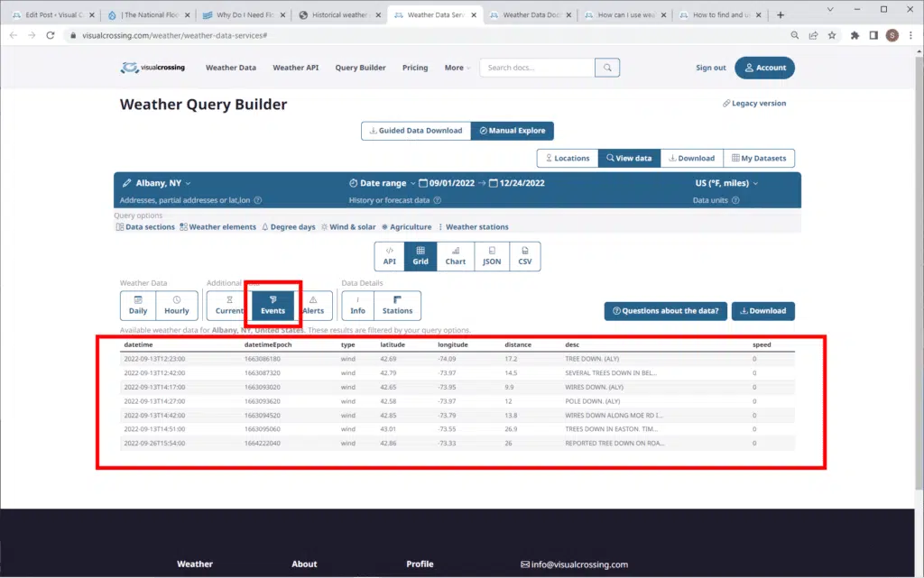Expand the US (°F, miles) units dropdown
Screen dimensions: 924x578
coord(720,183)
